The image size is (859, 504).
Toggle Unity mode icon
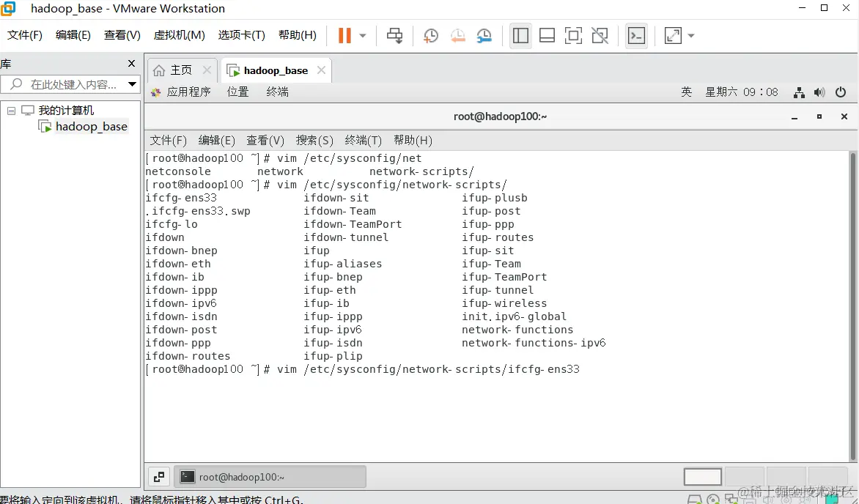[x=600, y=36]
